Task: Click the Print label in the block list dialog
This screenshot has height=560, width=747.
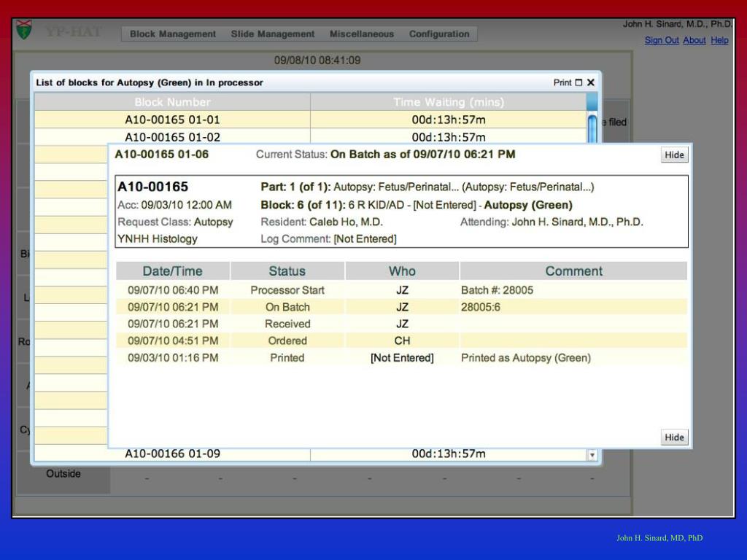Action: click(562, 82)
